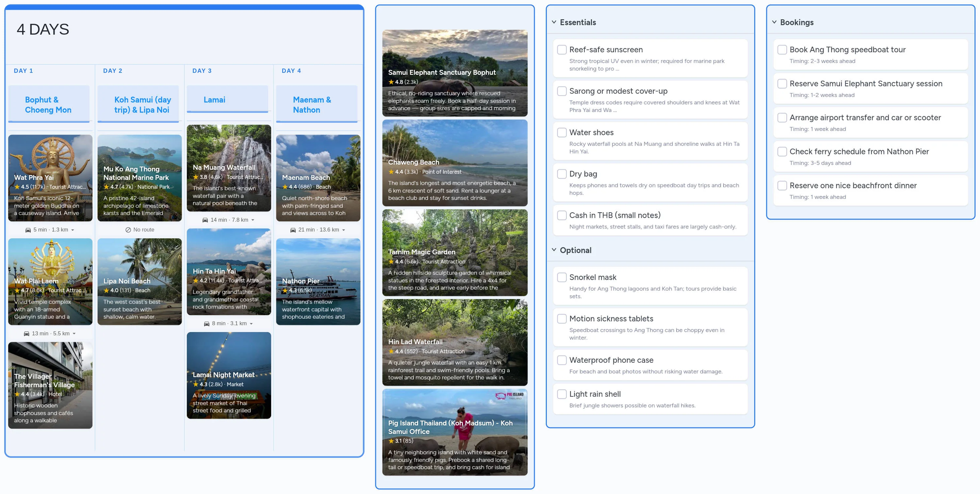Click the car icon beside 21 min · 13.6 km
Viewport: 980px width, 494px height.
(x=293, y=230)
